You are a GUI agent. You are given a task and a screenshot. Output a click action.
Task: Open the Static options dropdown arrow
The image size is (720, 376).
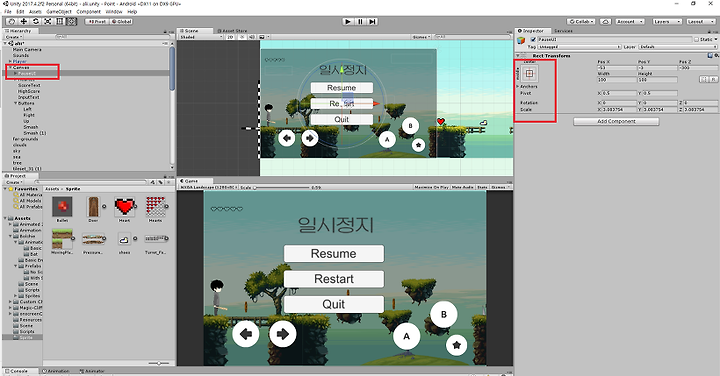click(716, 39)
